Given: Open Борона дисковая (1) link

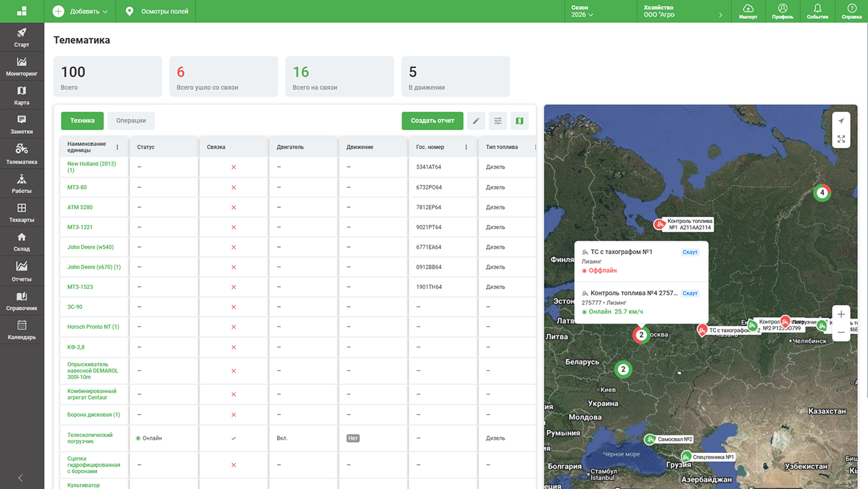Looking at the screenshot, I should pyautogui.click(x=93, y=415).
